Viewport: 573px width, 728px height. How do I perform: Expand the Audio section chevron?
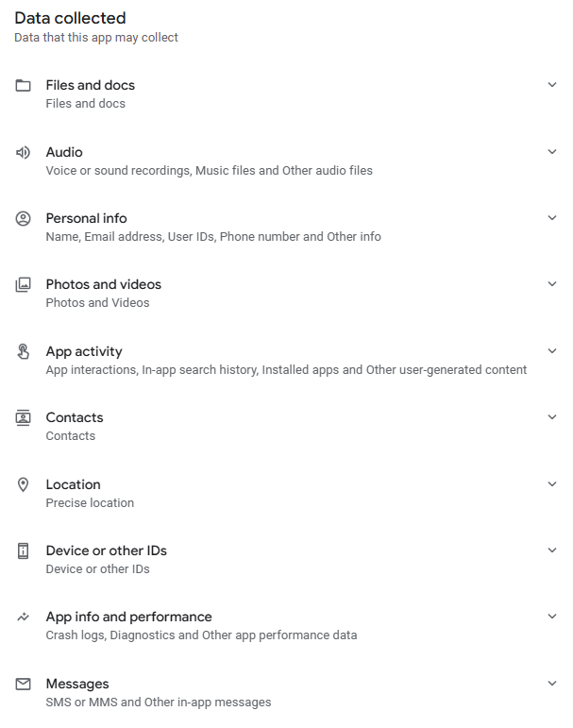click(x=552, y=151)
